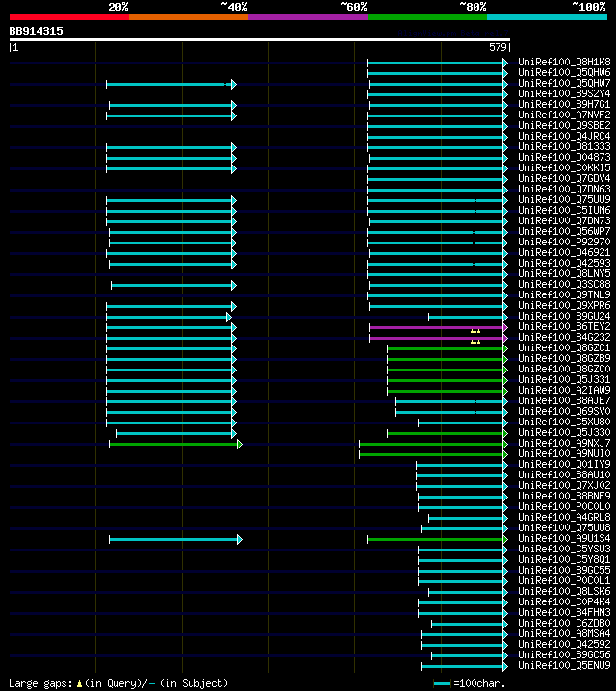Select the UniRef100_C5Y8Q1 label

[x=564, y=559]
